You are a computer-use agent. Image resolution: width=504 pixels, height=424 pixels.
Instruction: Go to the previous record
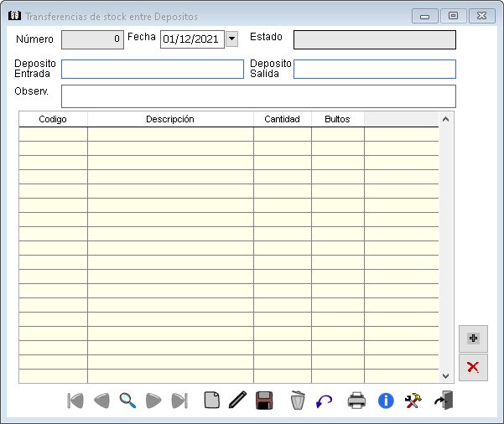click(101, 401)
